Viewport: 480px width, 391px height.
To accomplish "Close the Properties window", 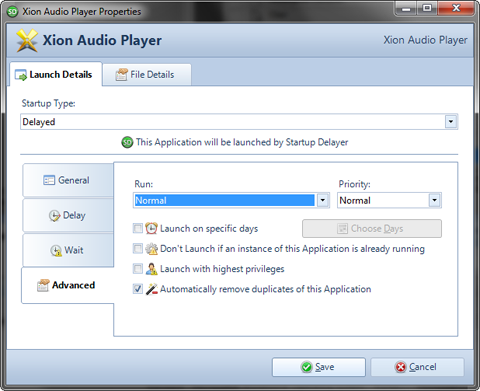I will pos(456,8).
